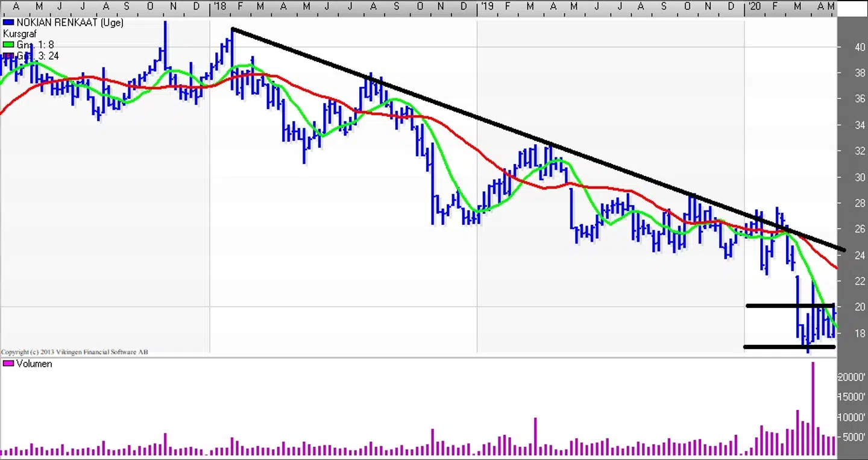
Task: Click the '18 year marker on time axis
Action: (219, 7)
